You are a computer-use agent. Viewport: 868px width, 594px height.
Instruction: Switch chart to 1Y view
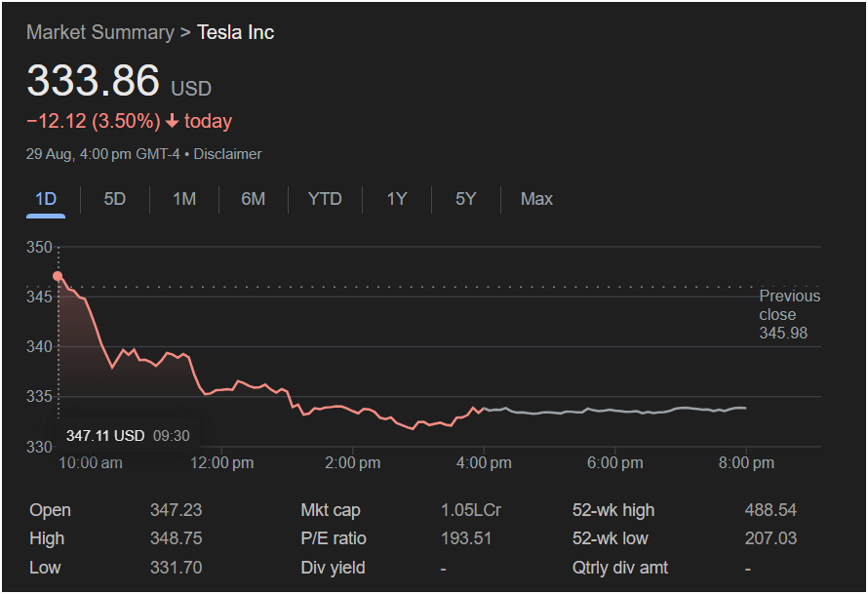[x=397, y=199]
